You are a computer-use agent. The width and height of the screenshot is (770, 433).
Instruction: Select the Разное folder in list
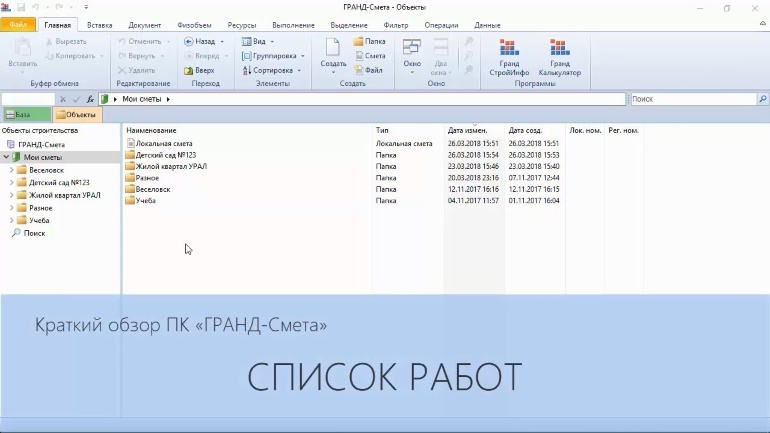[x=142, y=178]
